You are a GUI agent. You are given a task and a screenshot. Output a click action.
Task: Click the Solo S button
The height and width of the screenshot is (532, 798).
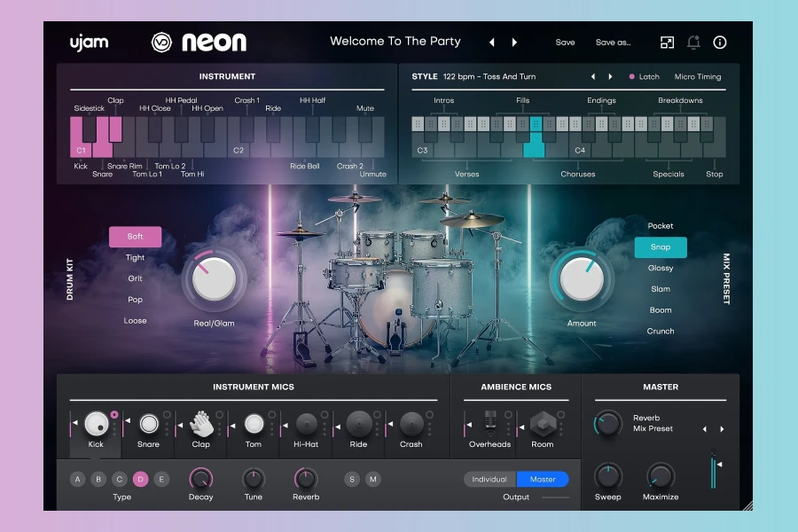(352, 479)
